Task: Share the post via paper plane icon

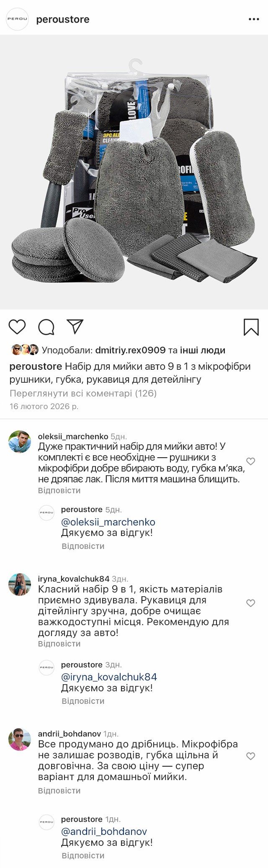Action: coord(75,327)
